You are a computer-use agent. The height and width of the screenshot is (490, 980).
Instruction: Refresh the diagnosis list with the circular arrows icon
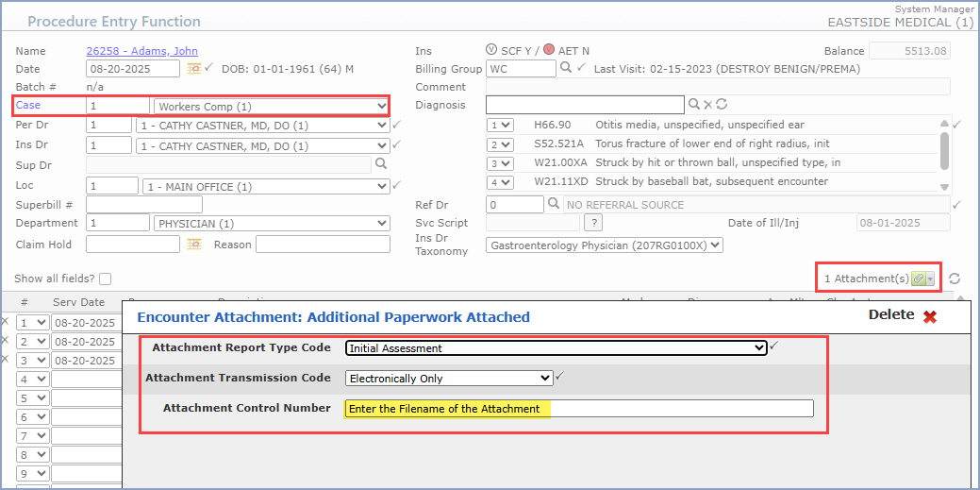[722, 105]
